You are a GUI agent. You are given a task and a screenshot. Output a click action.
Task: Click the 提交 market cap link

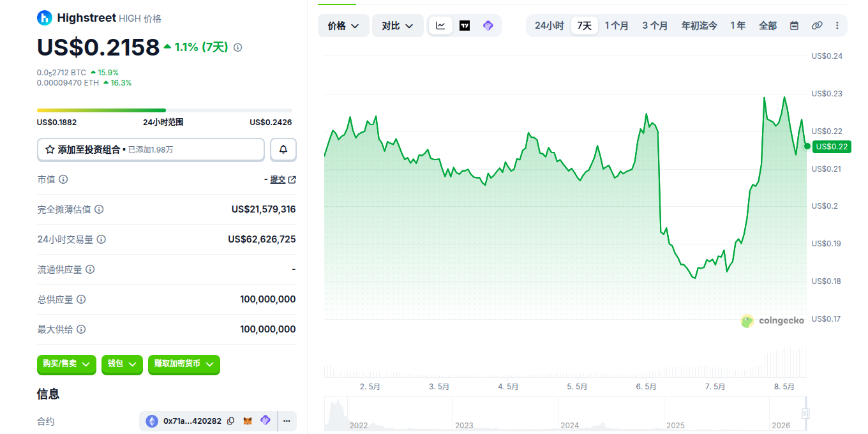(278, 179)
